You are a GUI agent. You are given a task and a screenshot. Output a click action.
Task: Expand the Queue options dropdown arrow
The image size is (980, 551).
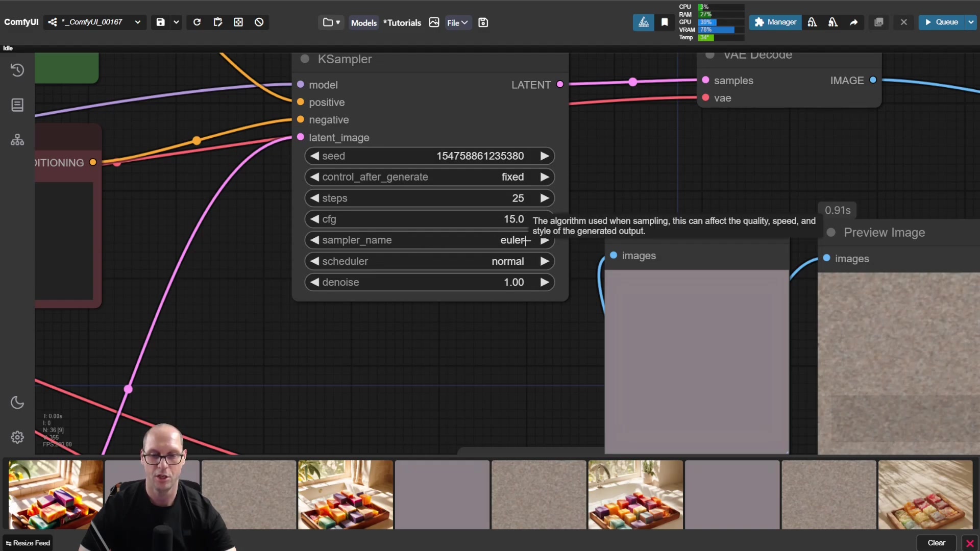tap(971, 22)
